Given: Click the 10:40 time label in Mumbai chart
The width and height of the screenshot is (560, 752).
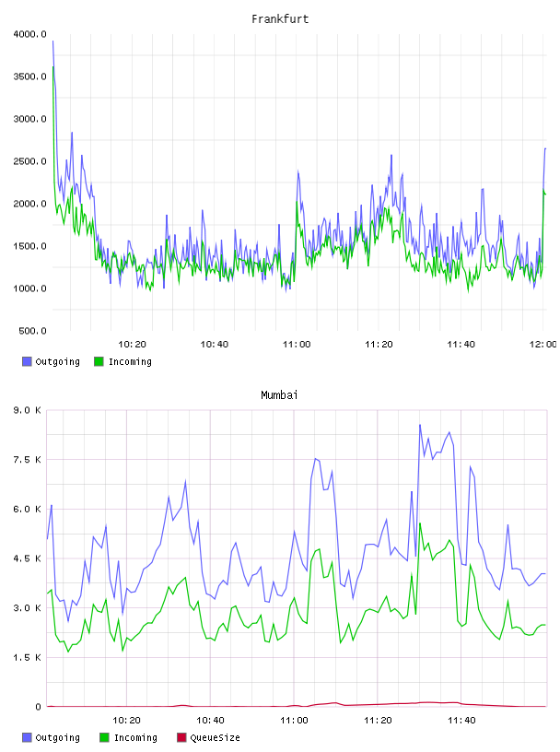Looking at the screenshot, I should click(210, 721).
